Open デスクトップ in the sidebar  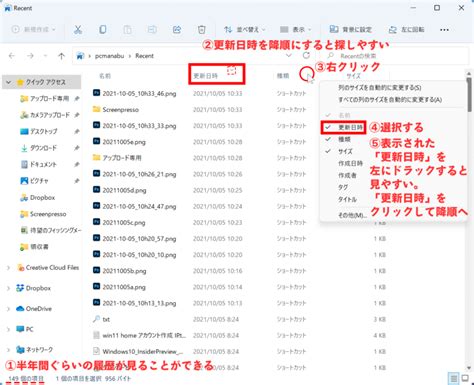tap(43, 131)
